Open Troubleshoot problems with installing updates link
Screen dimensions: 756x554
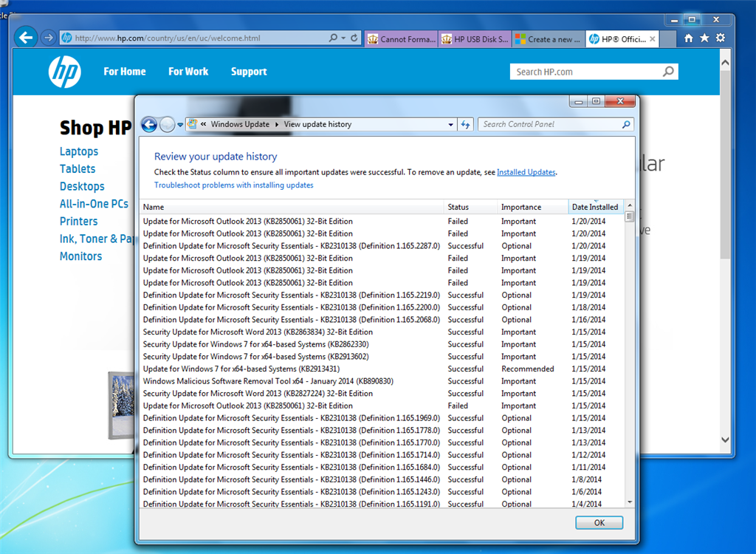coord(234,185)
